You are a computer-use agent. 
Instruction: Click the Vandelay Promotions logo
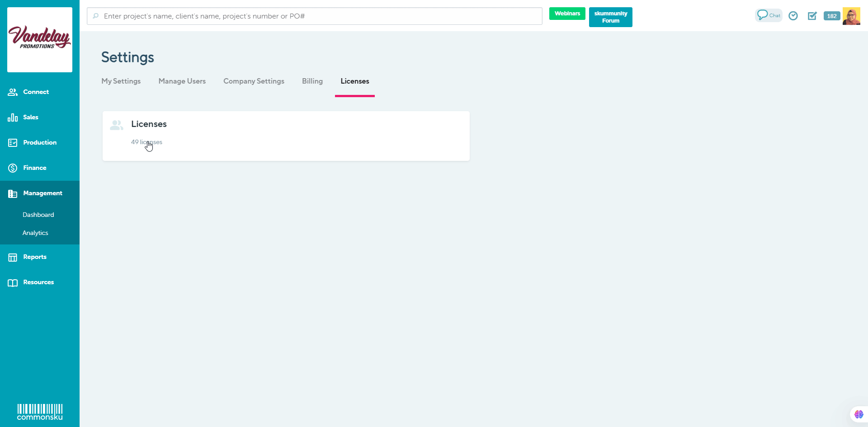pyautogui.click(x=40, y=39)
